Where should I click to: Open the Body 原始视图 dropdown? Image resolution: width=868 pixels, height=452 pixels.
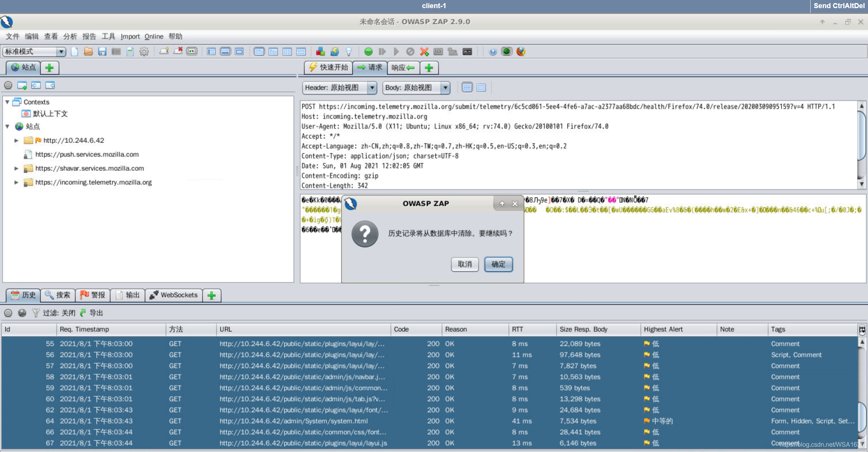click(x=416, y=88)
